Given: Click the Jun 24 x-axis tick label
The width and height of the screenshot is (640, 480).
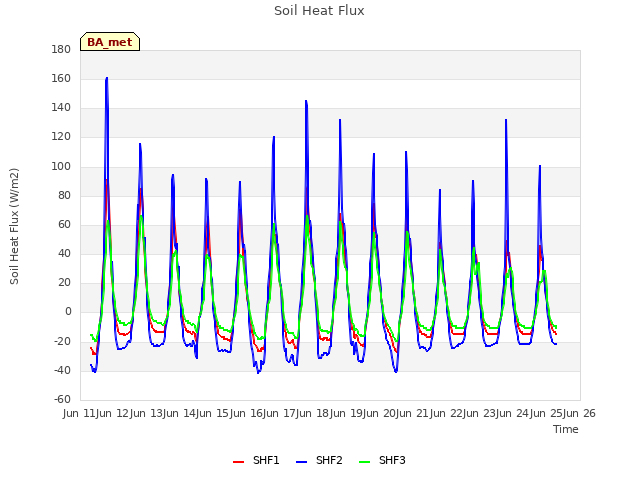Looking at the screenshot, I should (513, 413).
